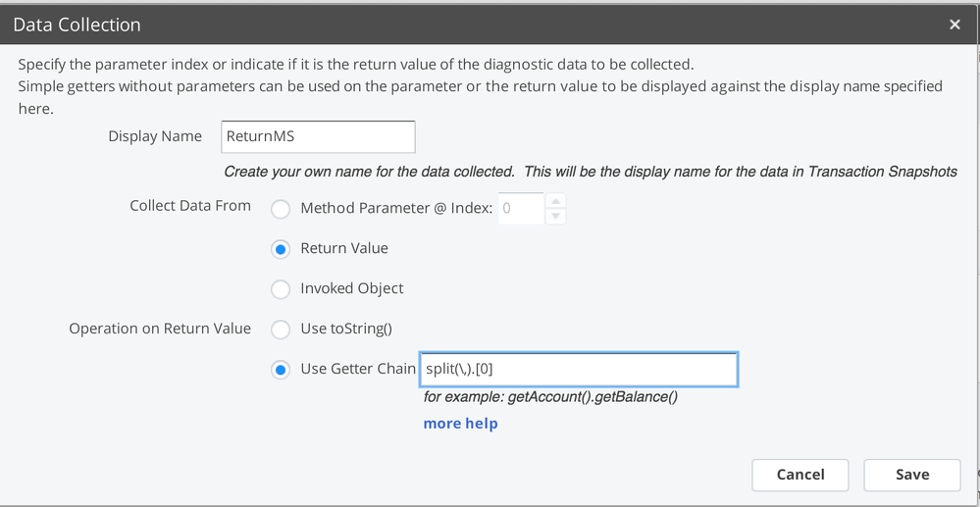Decrement the parameter index with down arrow
Image resolution: width=980 pixels, height=507 pixels.
click(x=555, y=216)
